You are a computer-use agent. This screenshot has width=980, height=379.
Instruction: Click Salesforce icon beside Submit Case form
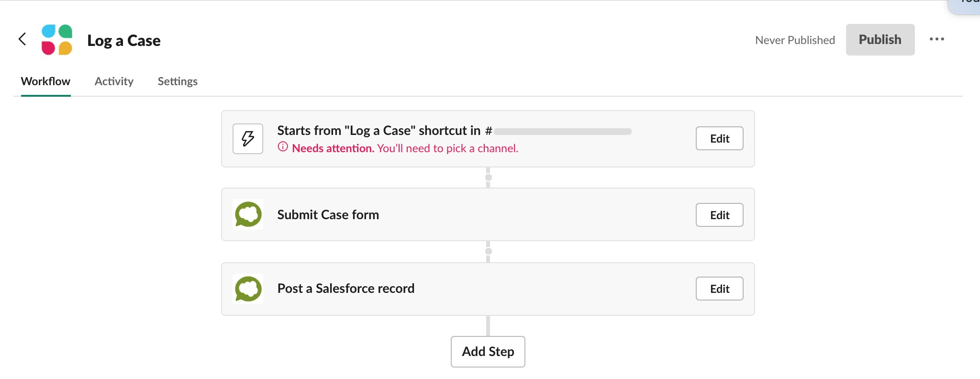point(248,214)
